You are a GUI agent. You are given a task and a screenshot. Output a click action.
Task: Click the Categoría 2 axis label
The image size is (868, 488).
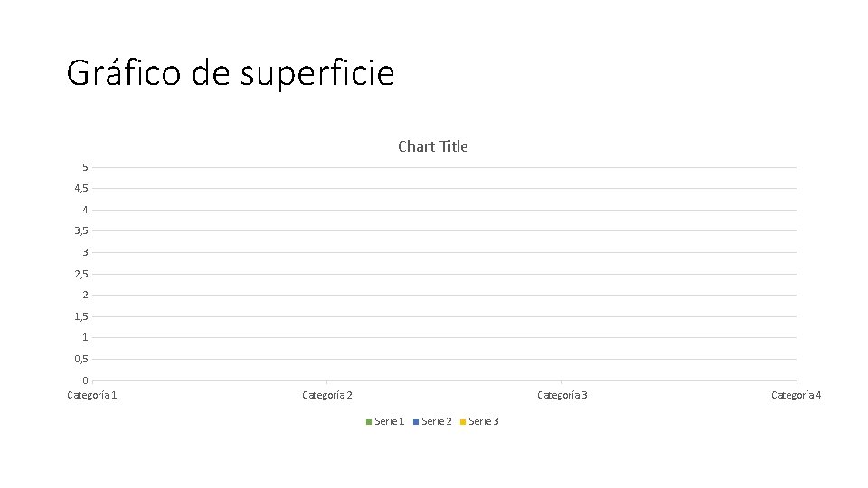(327, 395)
